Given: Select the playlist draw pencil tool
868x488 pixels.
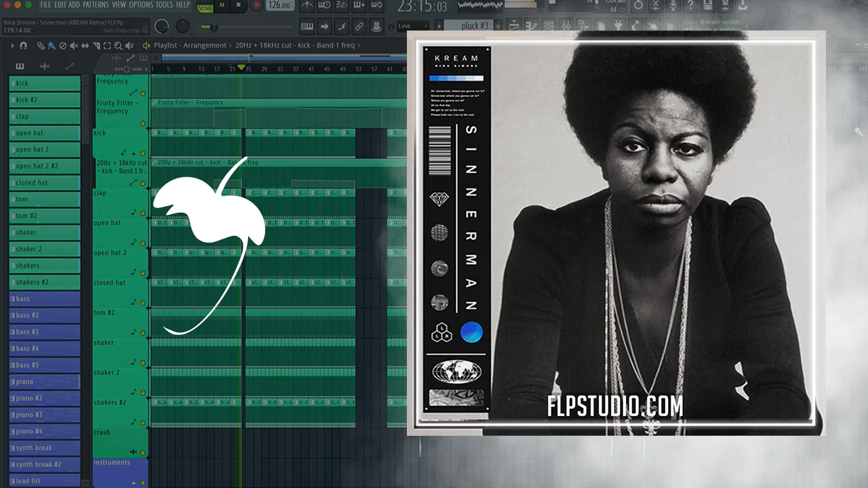Looking at the screenshot, I should (41, 45).
